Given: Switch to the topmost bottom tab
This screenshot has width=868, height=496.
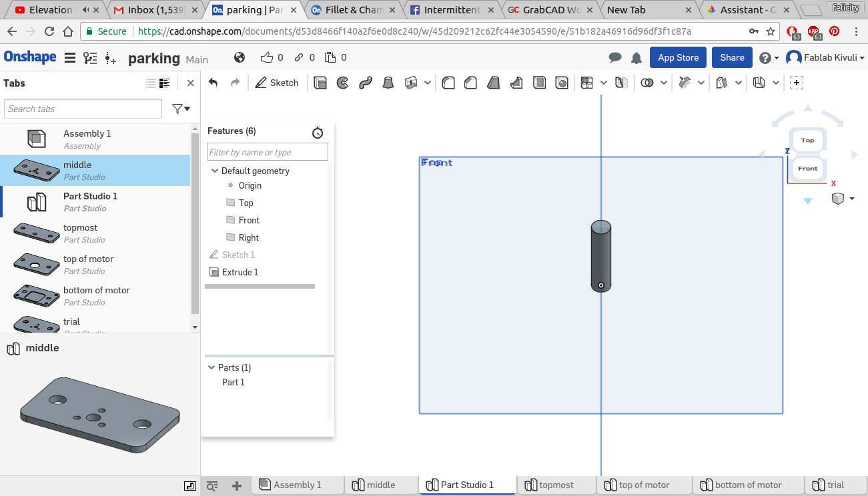Looking at the screenshot, I should (556, 485).
